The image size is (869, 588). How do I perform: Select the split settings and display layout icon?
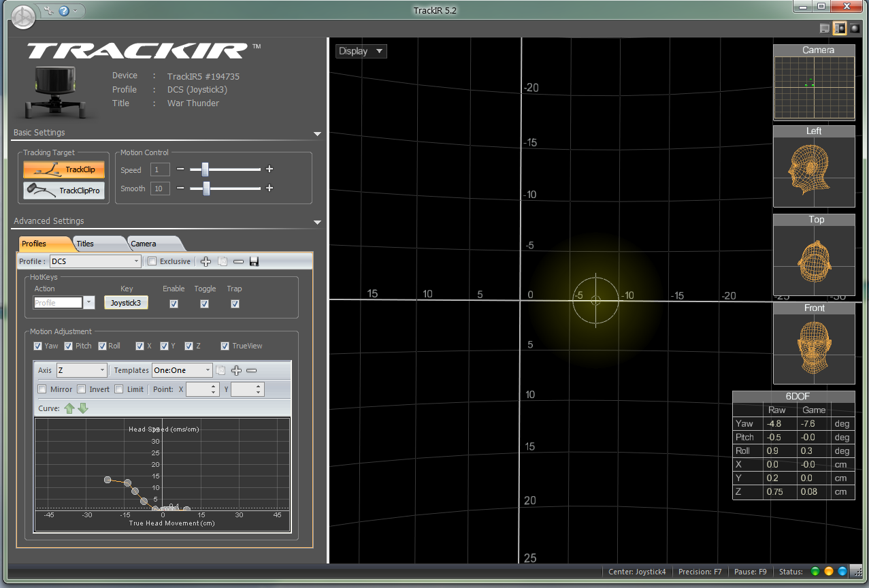(x=840, y=29)
